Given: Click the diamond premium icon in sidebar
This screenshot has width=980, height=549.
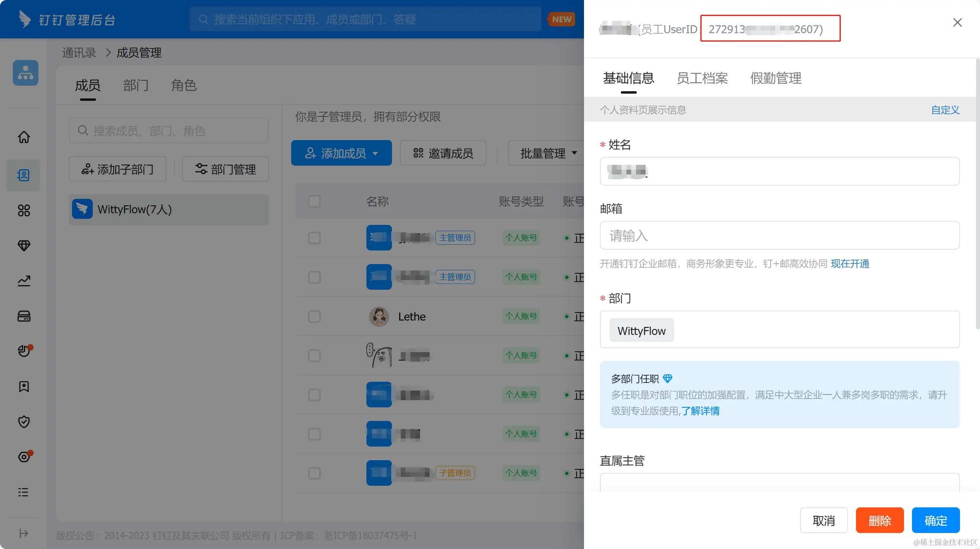Looking at the screenshot, I should click(24, 245).
